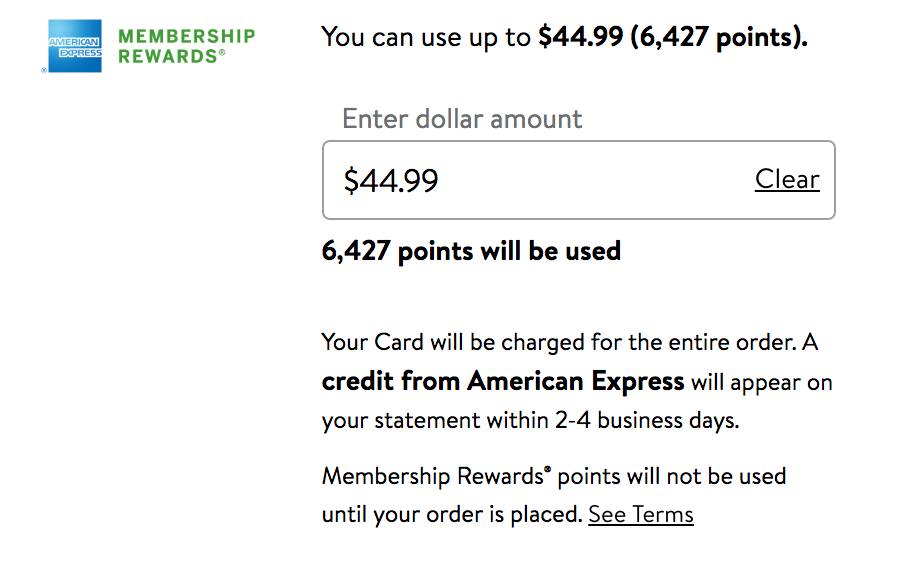
Task: Click the registered mark after REWARDS logo
Action: (222, 54)
